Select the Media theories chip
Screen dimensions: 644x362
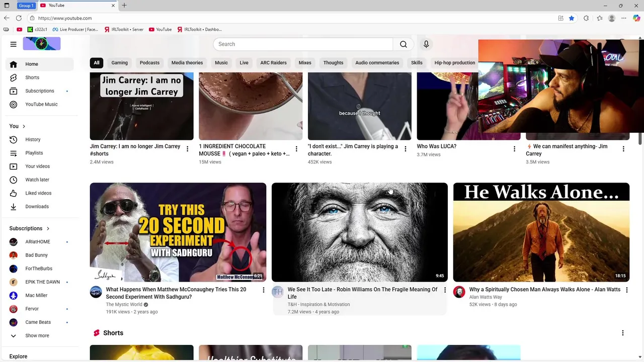point(187,63)
